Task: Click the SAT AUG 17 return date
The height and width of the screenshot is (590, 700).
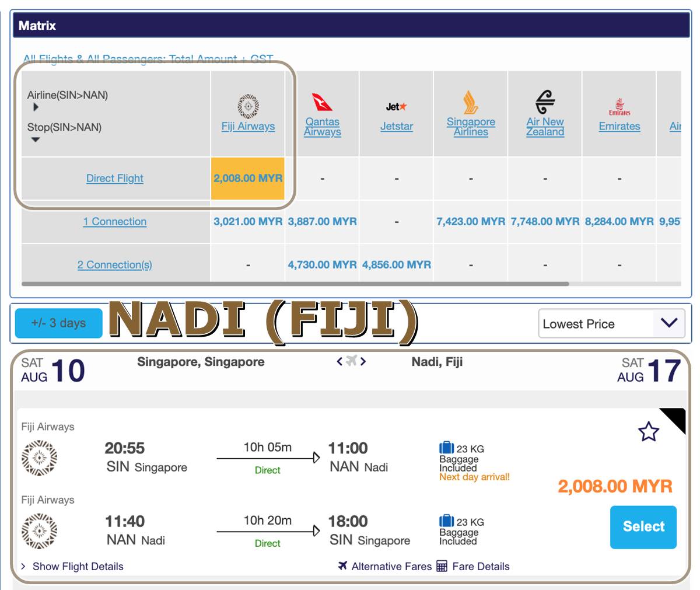Action: (649, 371)
